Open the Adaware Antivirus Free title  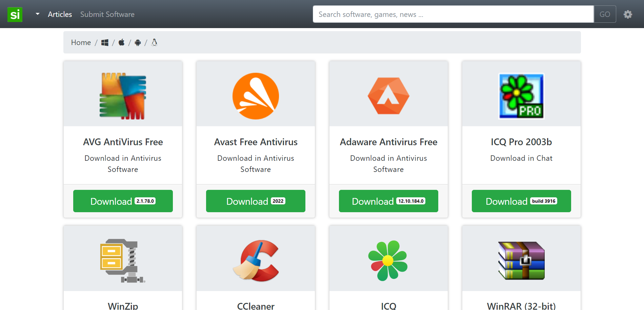pyautogui.click(x=389, y=142)
